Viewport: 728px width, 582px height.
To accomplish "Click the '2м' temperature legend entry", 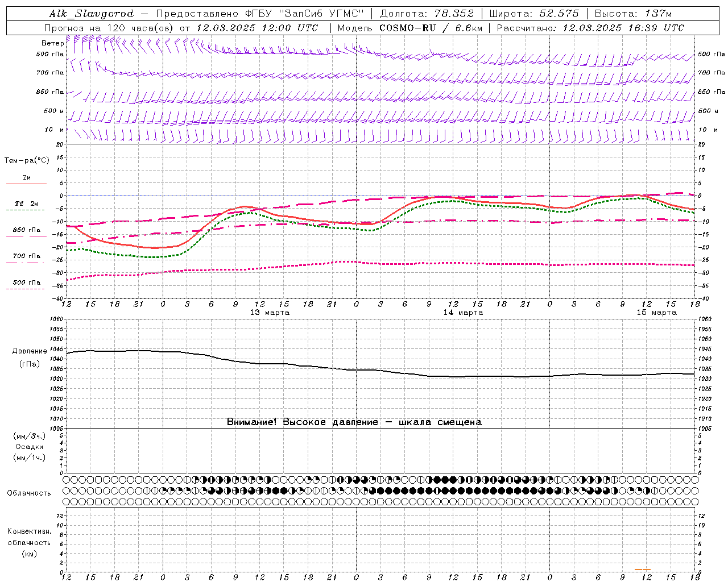I will (x=27, y=177).
